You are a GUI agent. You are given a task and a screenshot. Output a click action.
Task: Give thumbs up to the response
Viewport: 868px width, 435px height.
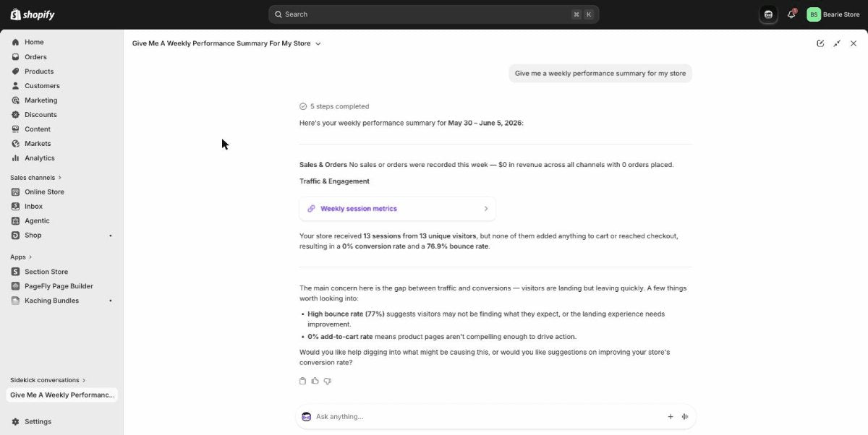(x=315, y=381)
